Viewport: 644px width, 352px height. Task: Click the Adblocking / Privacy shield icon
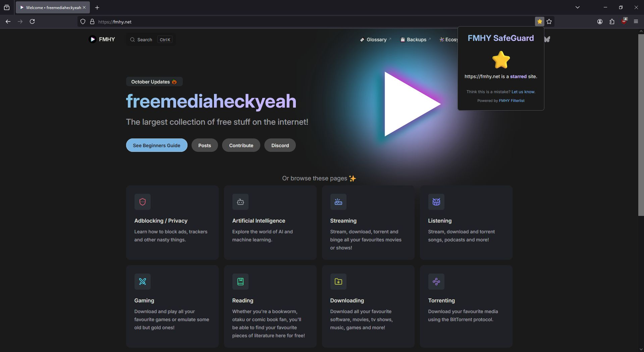143,202
